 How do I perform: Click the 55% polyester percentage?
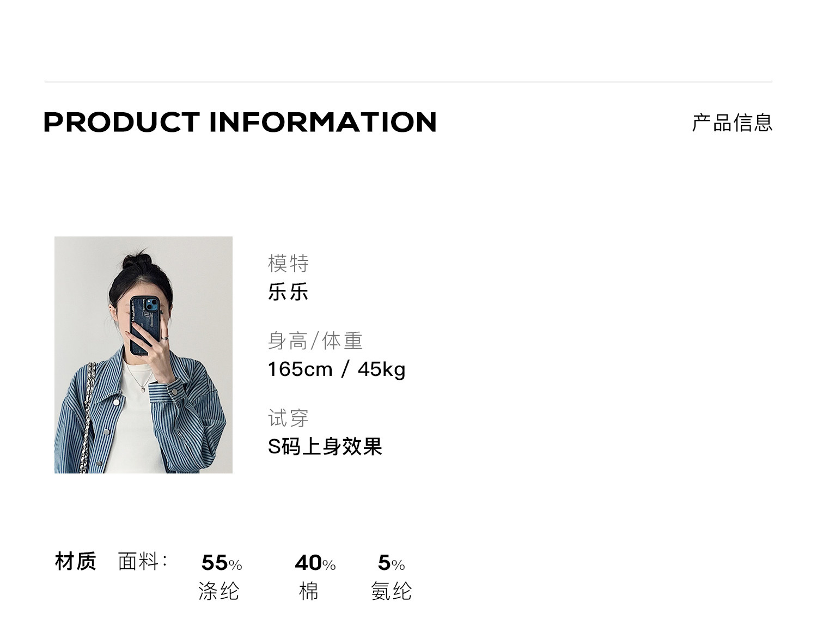pos(221,563)
